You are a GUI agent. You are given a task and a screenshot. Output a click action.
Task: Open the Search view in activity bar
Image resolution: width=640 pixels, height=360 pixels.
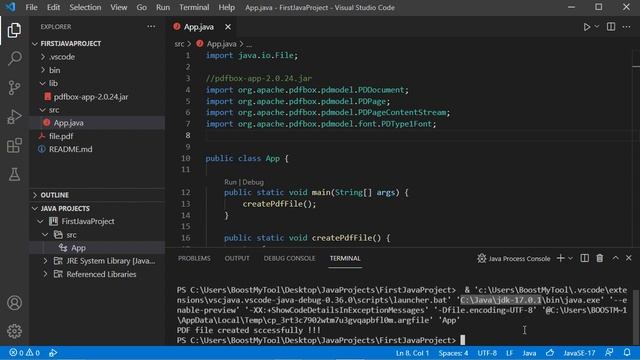coord(14,58)
